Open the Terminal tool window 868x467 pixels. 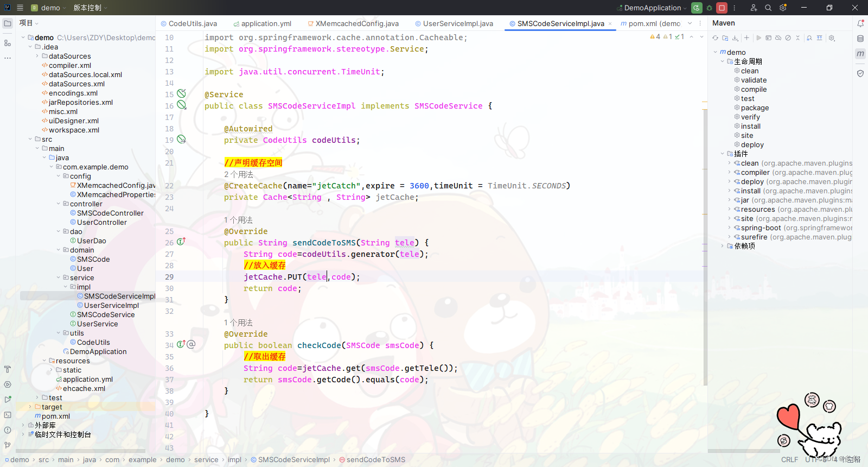coord(8,415)
